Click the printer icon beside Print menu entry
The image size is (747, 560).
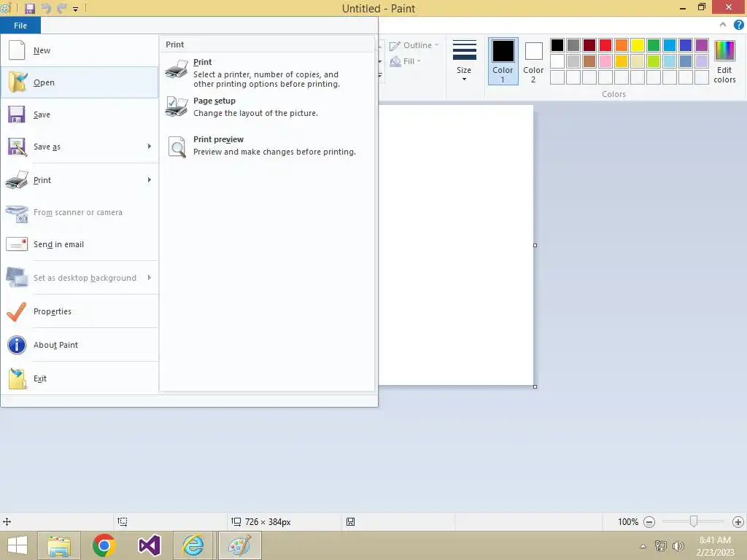[17, 180]
